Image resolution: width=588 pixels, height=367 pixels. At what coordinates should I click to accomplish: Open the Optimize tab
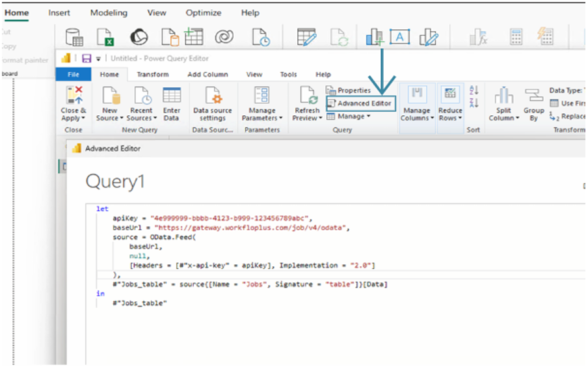click(203, 13)
